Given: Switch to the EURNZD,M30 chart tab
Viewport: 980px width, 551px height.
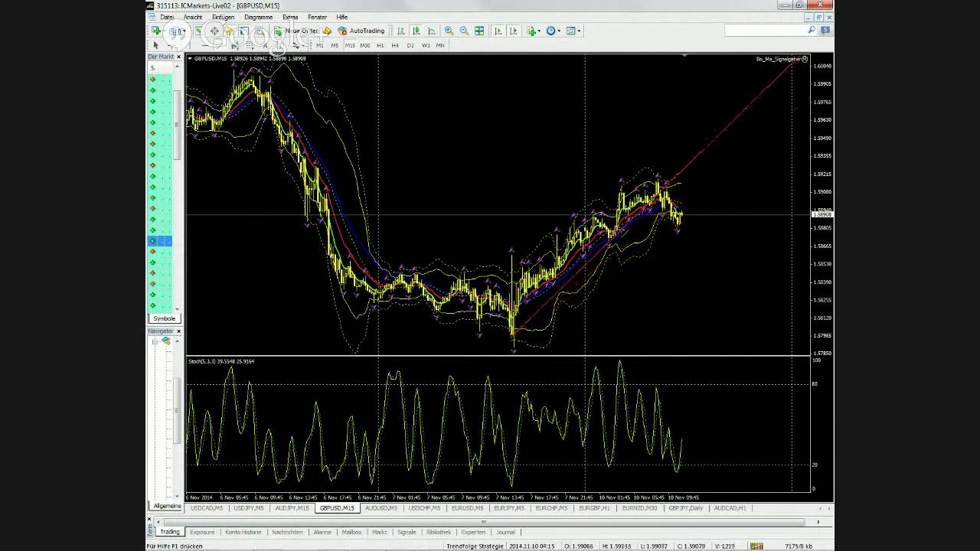Looking at the screenshot, I should [x=640, y=508].
